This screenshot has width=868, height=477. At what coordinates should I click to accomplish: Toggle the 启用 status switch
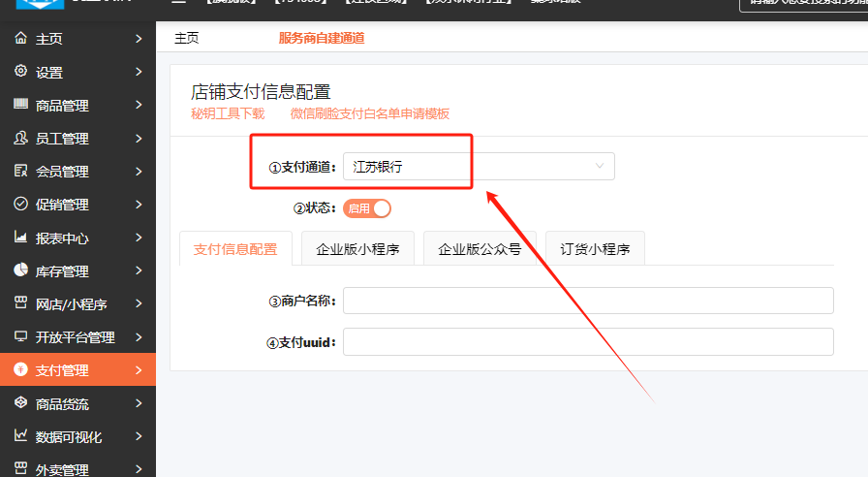(367, 208)
